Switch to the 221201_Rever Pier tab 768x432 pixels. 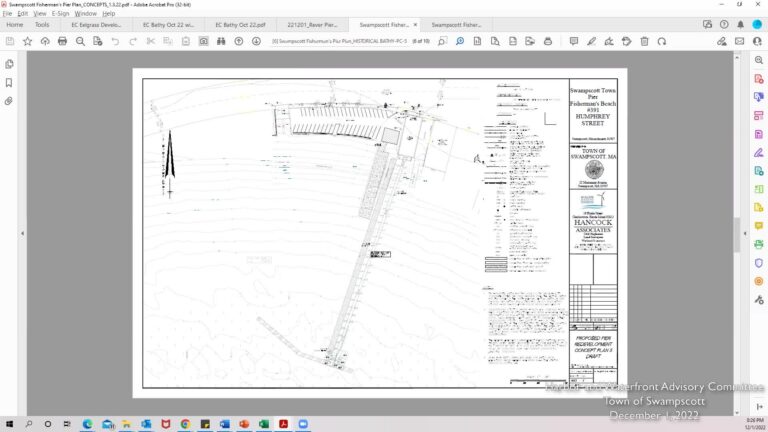click(311, 24)
